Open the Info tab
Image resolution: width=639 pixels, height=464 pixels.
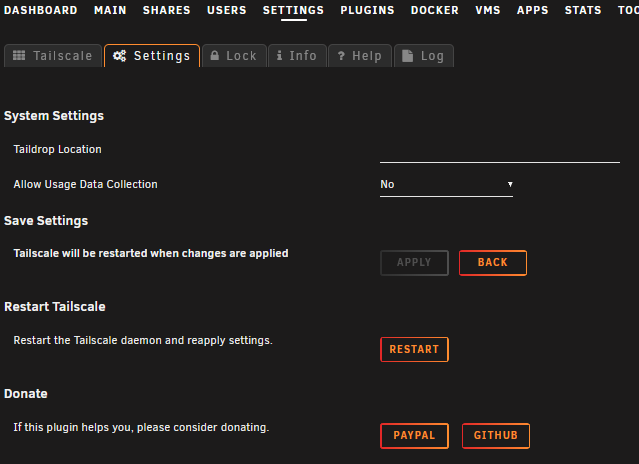tap(297, 56)
